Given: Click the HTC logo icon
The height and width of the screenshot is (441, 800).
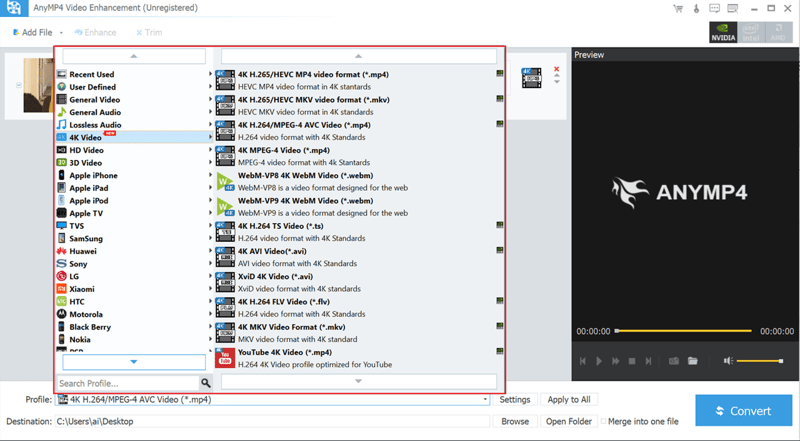Looking at the screenshot, I should pos(61,302).
